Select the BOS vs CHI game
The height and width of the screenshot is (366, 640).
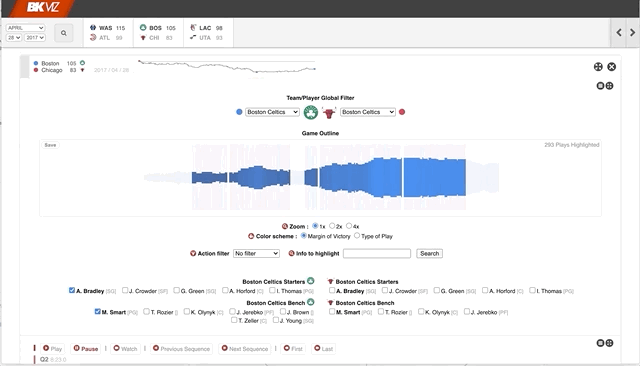(158, 33)
